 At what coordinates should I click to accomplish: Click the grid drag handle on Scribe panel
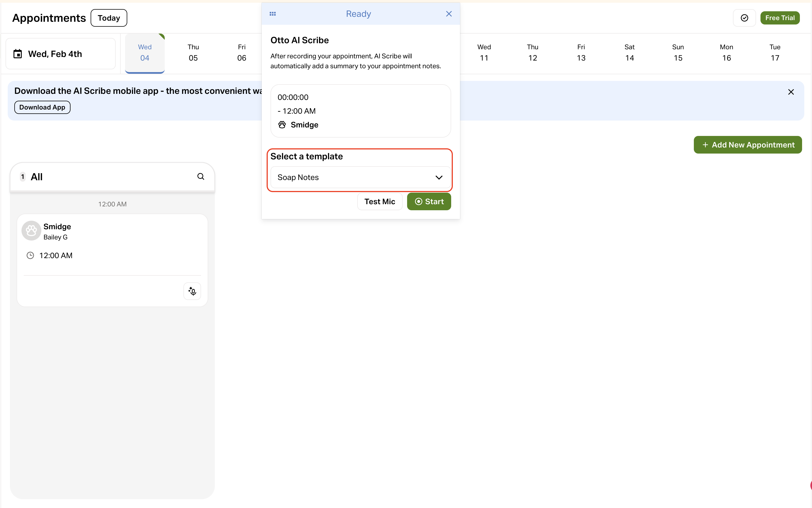(x=273, y=14)
